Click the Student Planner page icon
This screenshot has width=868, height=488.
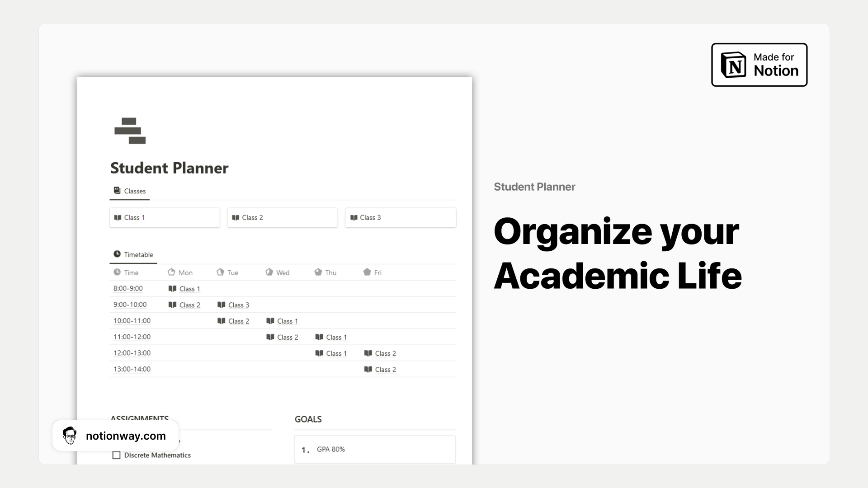130,131
